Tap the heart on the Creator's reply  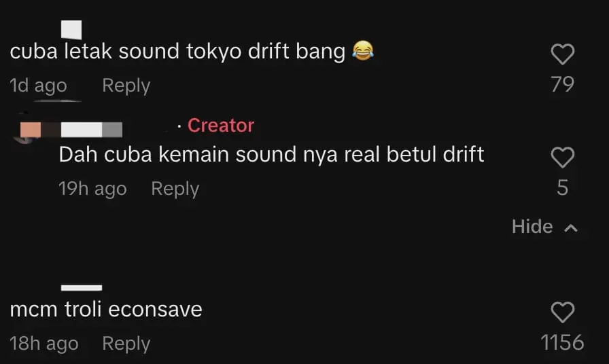click(562, 158)
